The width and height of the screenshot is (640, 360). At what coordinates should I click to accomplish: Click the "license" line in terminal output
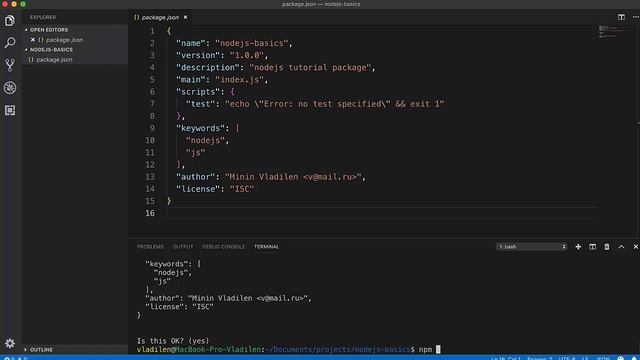click(180, 307)
